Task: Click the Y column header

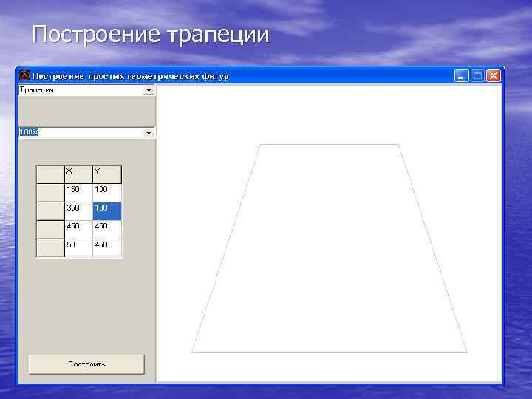Action: 107,174
